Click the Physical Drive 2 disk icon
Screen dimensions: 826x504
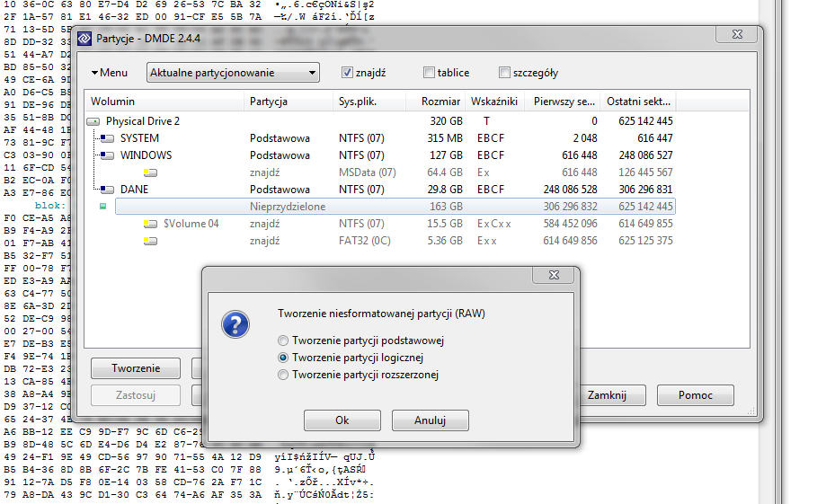click(93, 121)
